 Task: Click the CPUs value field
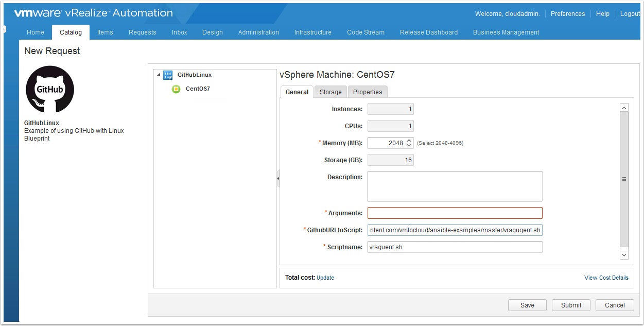click(x=391, y=126)
